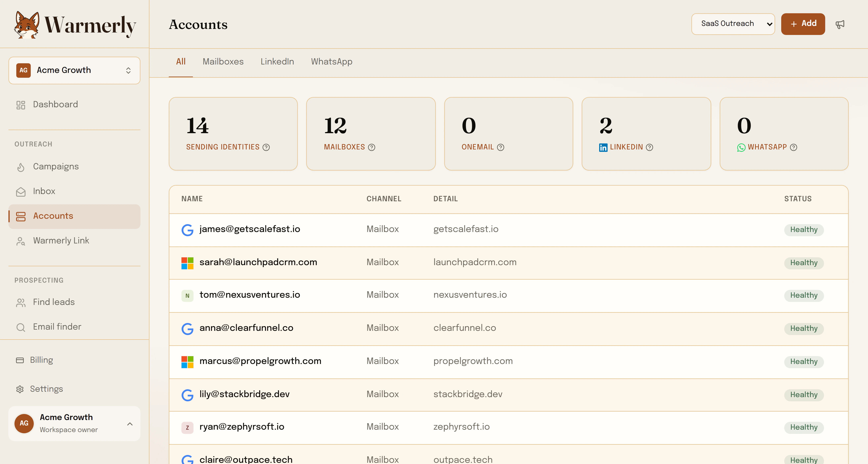The height and width of the screenshot is (464, 868).
Task: Open Settings in the sidebar
Action: [74, 389]
